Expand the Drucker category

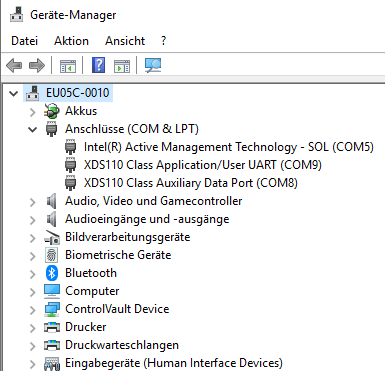click(x=32, y=328)
